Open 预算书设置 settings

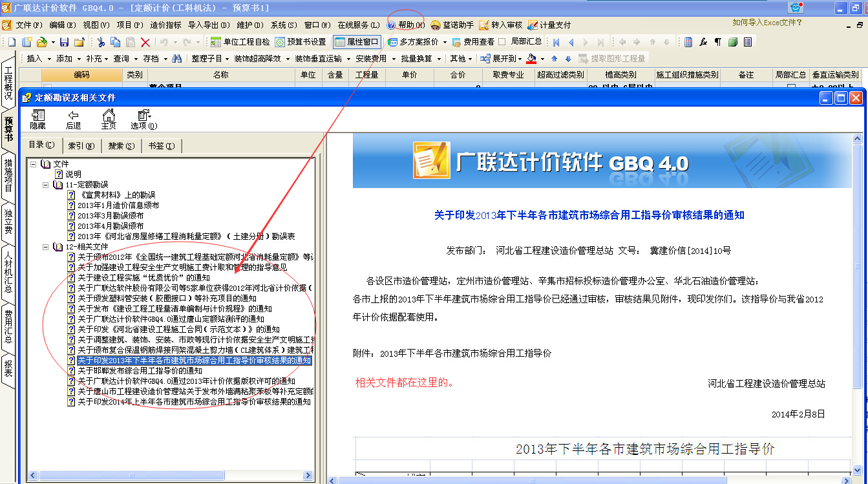(x=301, y=42)
